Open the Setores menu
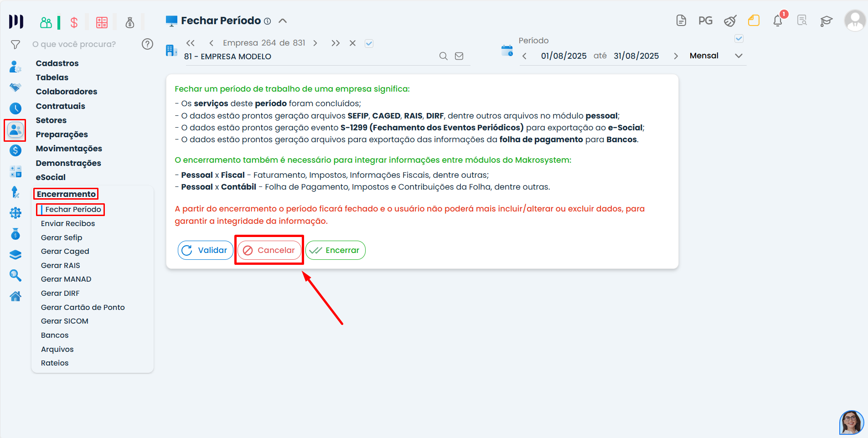Image resolution: width=868 pixels, height=438 pixels. click(x=51, y=120)
